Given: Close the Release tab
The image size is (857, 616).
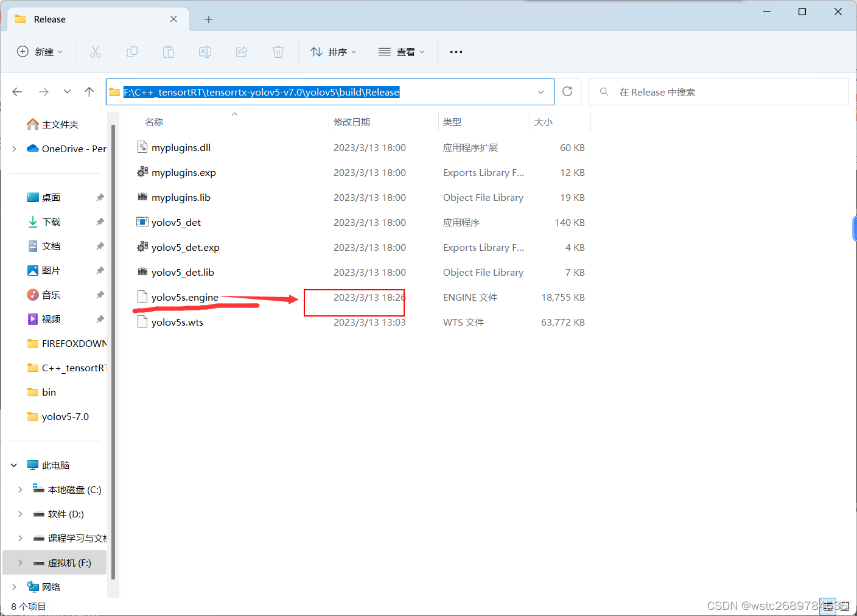Looking at the screenshot, I should coord(173,19).
